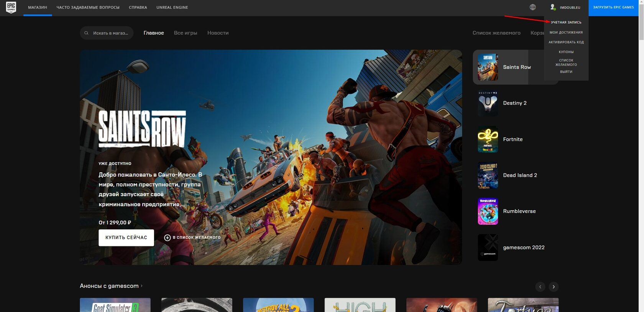Image resolution: width=644 pixels, height=312 pixels.
Task: Select Saints Row thumbnail in sidebar
Action: 488,67
